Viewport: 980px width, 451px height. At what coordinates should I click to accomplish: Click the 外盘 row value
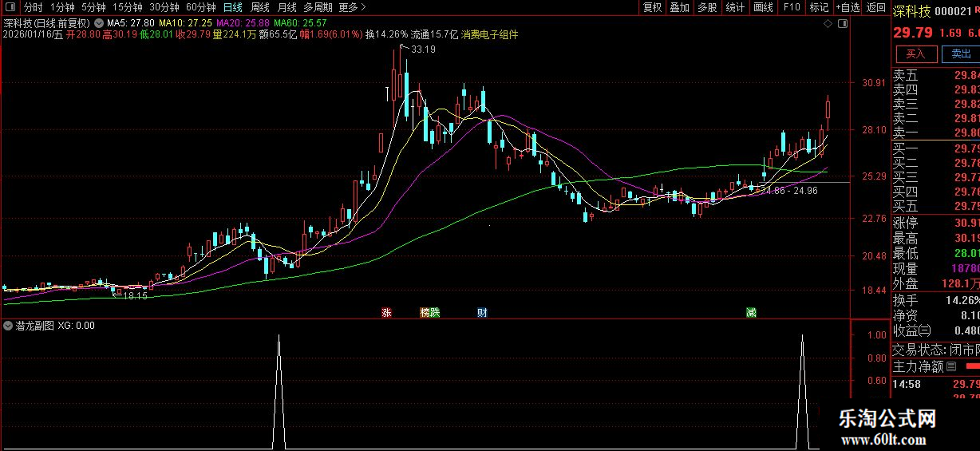[959, 283]
